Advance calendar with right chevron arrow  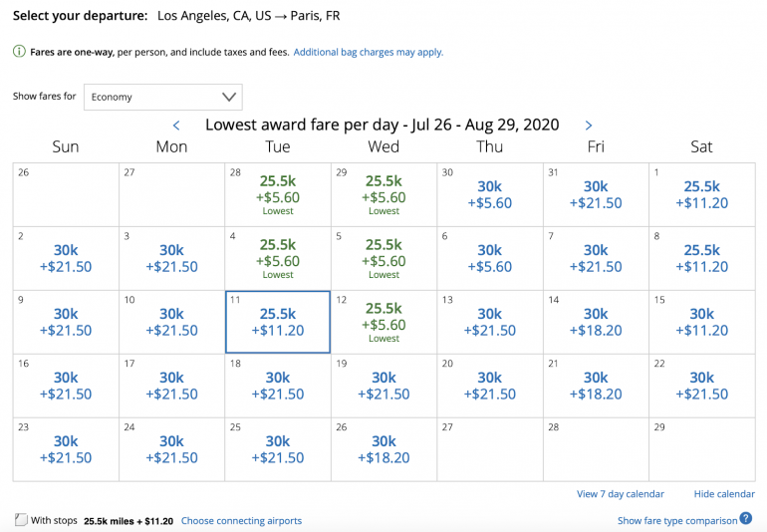point(589,126)
